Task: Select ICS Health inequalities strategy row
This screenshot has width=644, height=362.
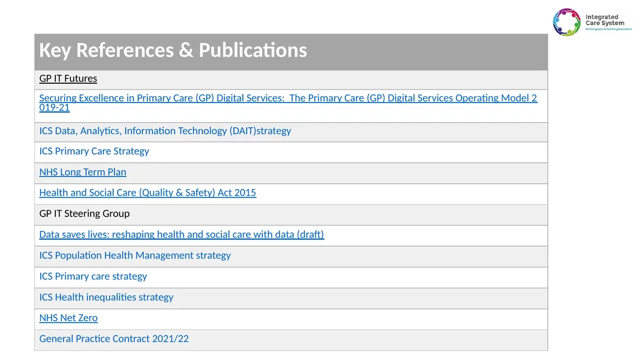Action: [291, 298]
